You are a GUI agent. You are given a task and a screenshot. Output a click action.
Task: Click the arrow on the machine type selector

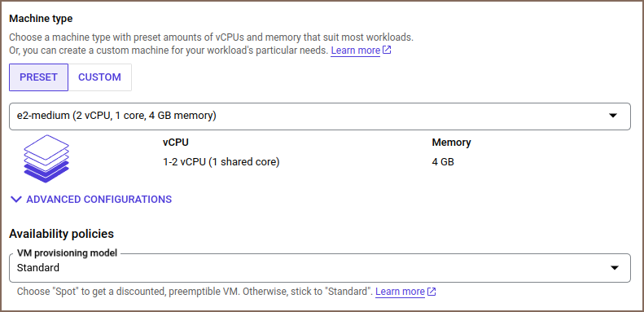point(613,116)
